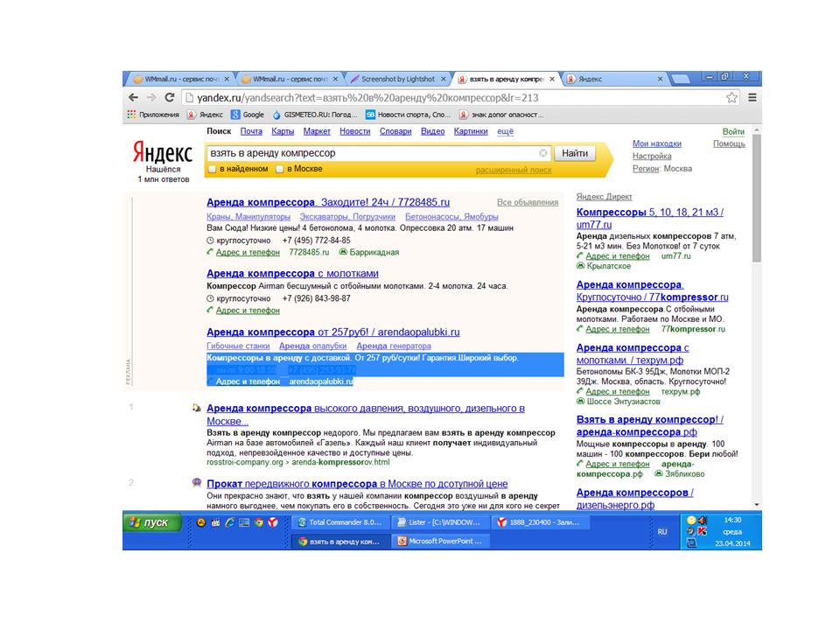Open the Краны, Манипуляторы sublink
840x630 pixels.
[248, 216]
